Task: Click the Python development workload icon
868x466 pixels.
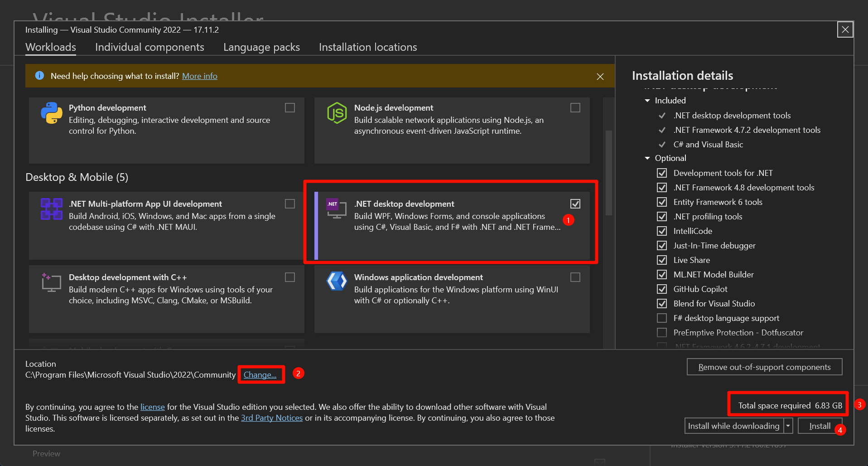Action: pos(52,113)
